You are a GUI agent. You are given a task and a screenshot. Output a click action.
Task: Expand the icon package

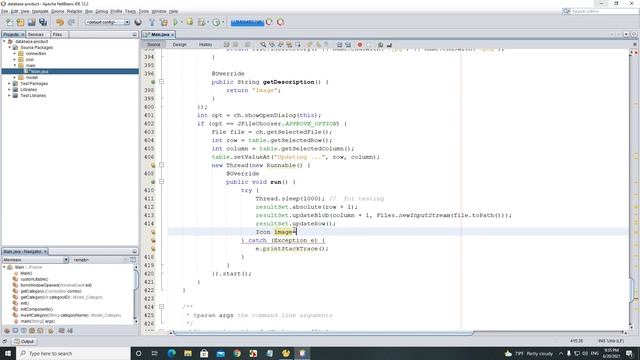point(15,60)
